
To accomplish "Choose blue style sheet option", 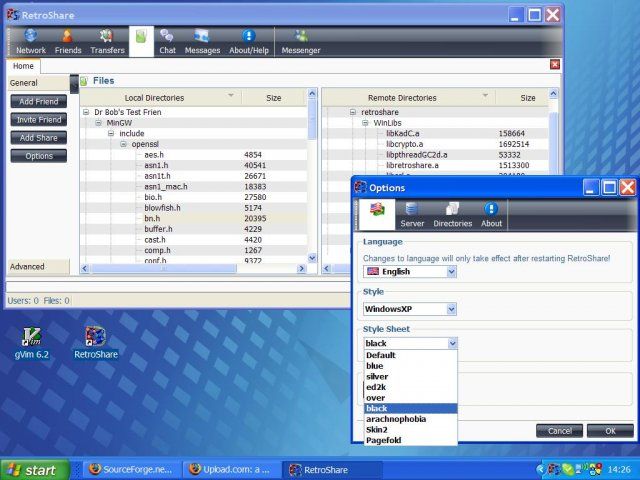I will tap(411, 366).
